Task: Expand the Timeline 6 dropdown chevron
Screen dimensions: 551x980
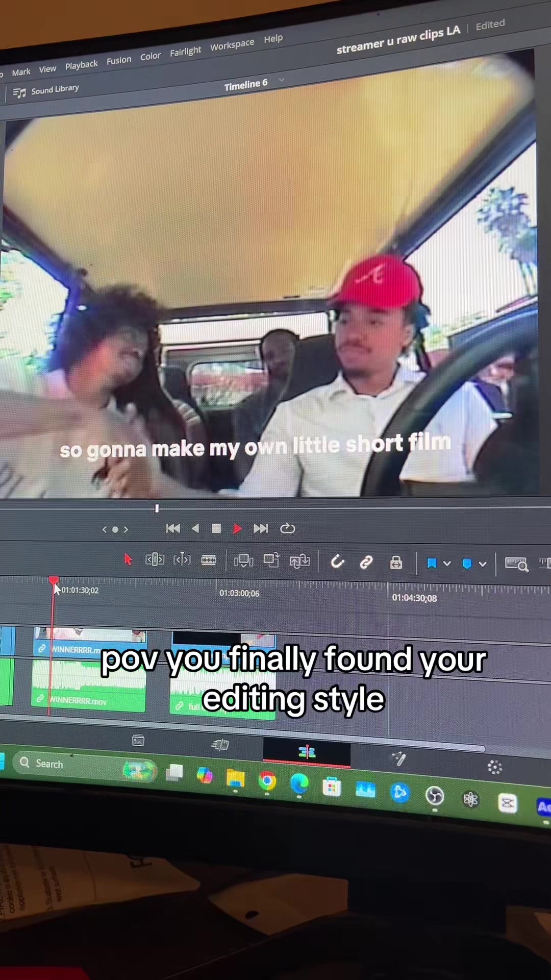Action: click(x=281, y=81)
